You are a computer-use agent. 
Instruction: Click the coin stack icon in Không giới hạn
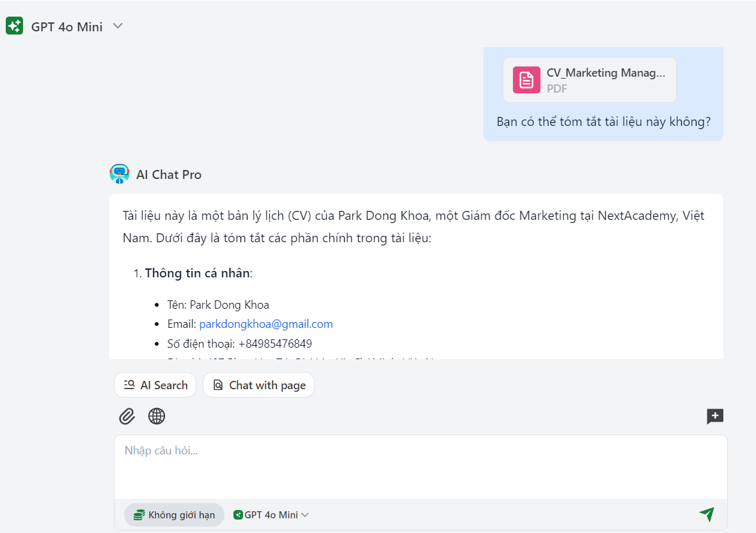[139, 514]
